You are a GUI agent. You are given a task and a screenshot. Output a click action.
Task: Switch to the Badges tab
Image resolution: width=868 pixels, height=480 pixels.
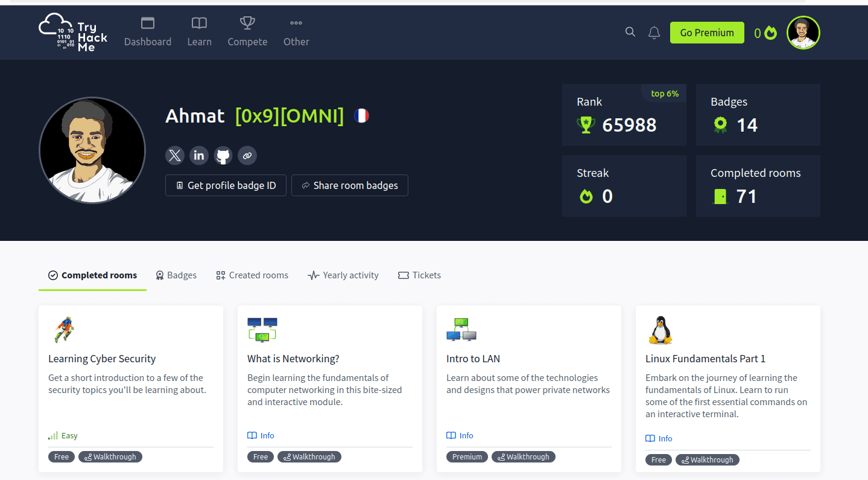tap(176, 275)
